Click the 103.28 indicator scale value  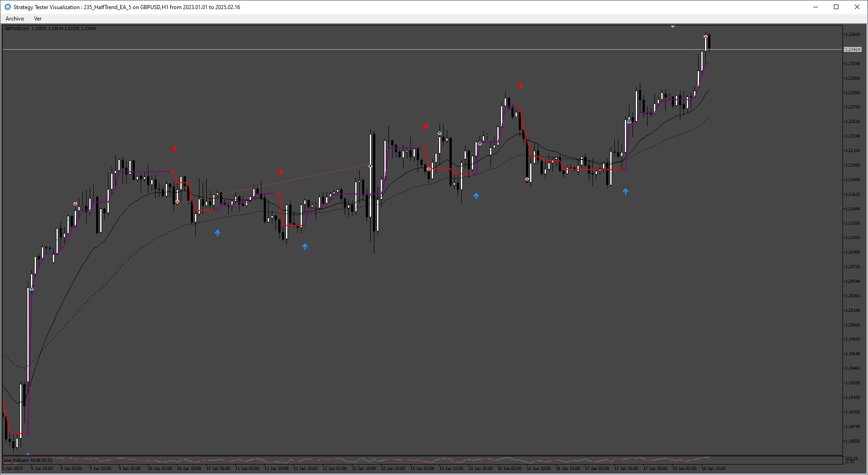coord(852,458)
